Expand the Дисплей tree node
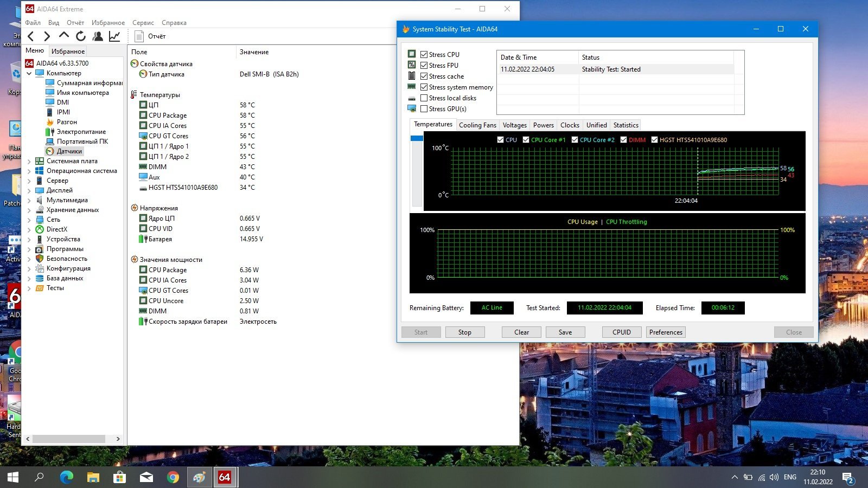868x488 pixels. coord(29,190)
